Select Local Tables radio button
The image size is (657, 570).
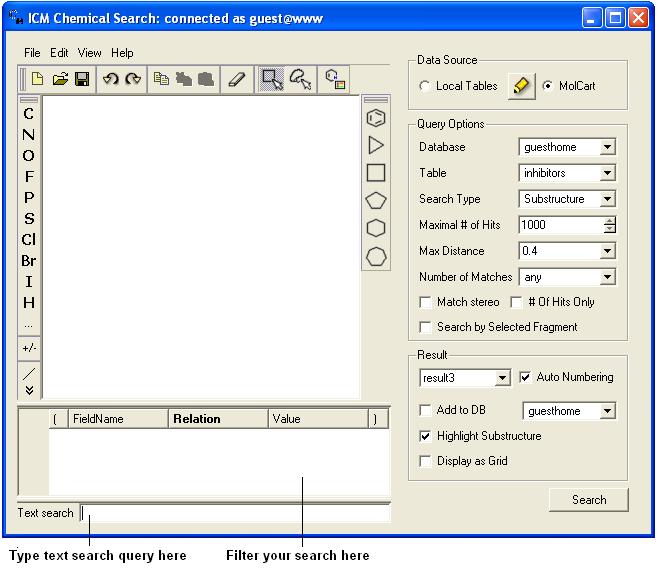click(x=424, y=86)
